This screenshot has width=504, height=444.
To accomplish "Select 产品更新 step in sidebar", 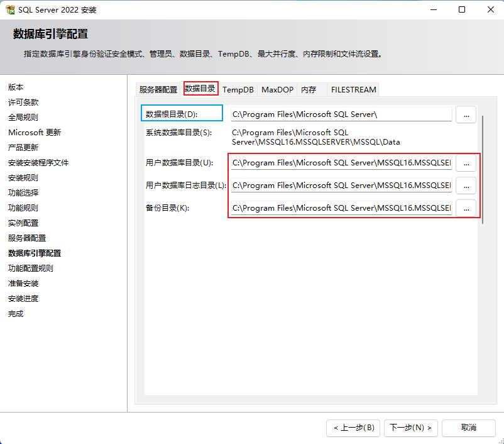I will click(x=23, y=148).
